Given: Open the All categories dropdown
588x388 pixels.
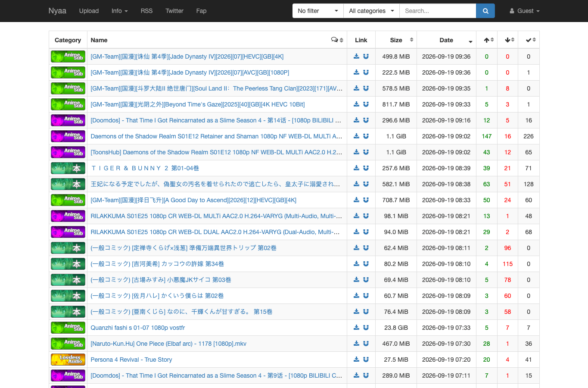Looking at the screenshot, I should pos(371,11).
